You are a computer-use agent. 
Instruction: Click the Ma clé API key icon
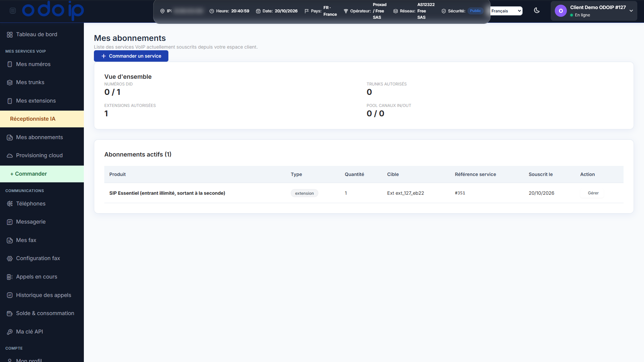click(10, 332)
